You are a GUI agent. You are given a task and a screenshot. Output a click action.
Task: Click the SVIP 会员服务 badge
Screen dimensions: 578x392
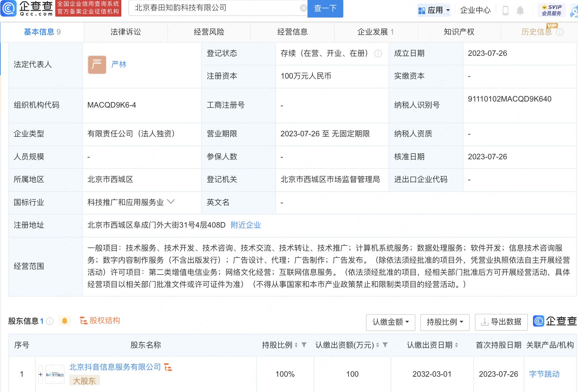551,10
